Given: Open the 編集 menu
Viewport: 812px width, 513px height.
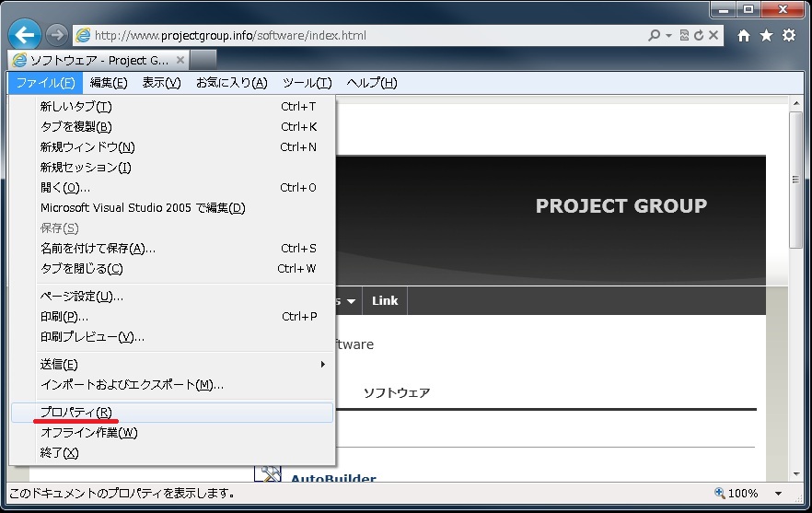Looking at the screenshot, I should click(109, 83).
